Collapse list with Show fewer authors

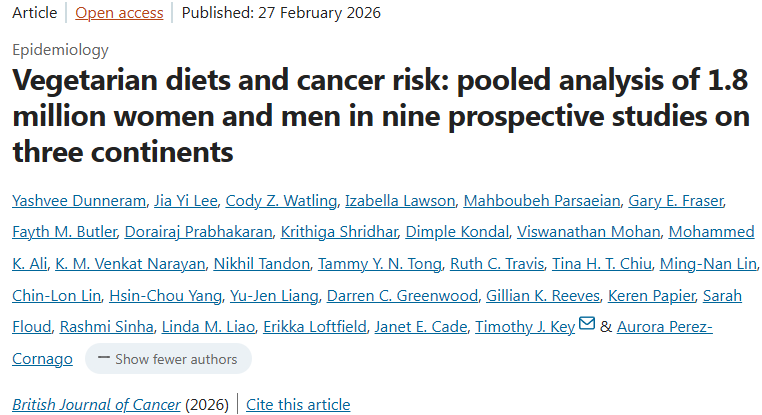pyautogui.click(x=168, y=358)
